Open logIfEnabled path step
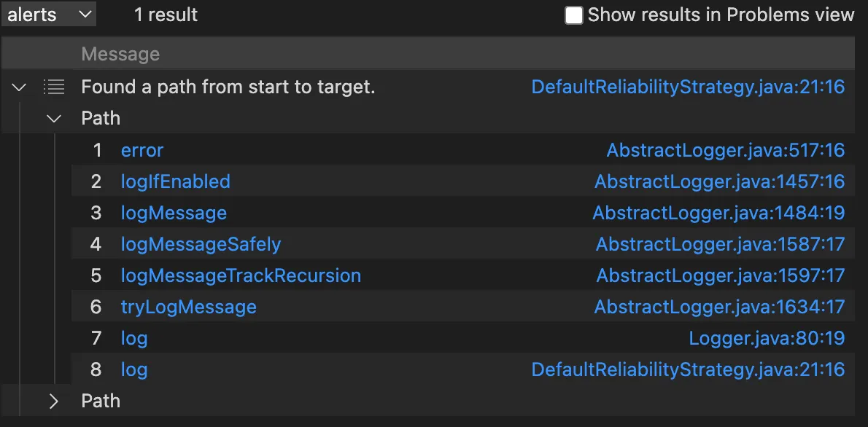This screenshot has width=868, height=427. 176,181
